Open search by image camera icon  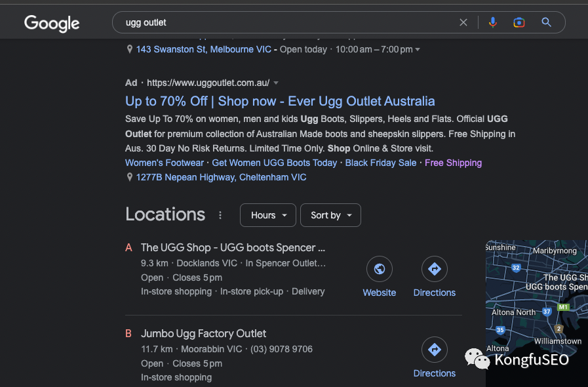519,22
